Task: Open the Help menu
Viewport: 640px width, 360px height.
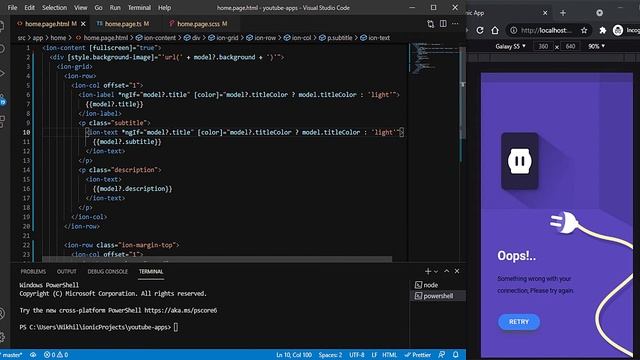Action: (x=164, y=7)
